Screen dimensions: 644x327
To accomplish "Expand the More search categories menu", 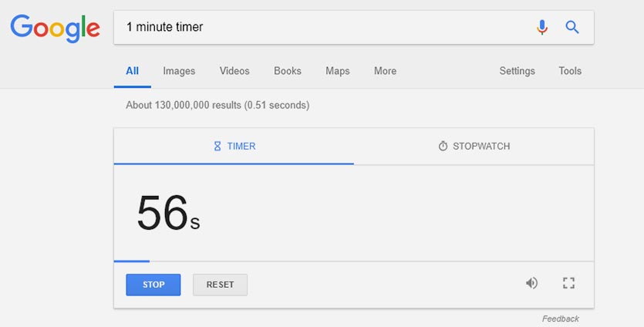I will [x=385, y=71].
